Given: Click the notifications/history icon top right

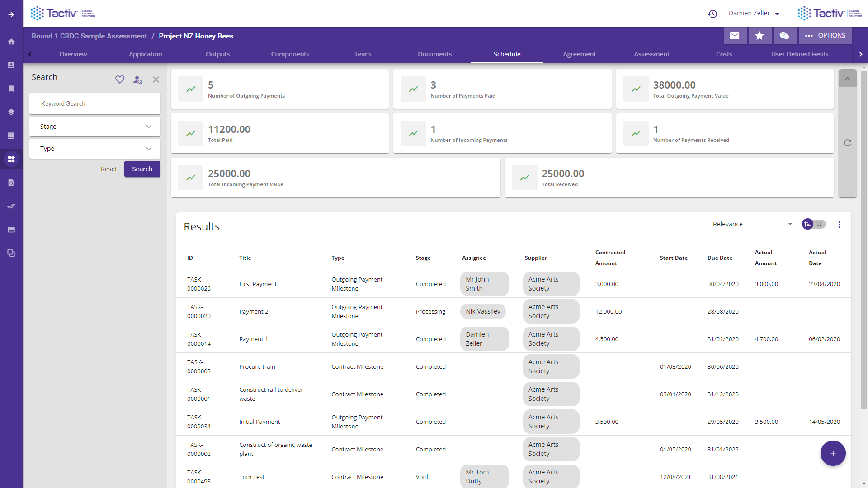Looking at the screenshot, I should pos(713,13).
